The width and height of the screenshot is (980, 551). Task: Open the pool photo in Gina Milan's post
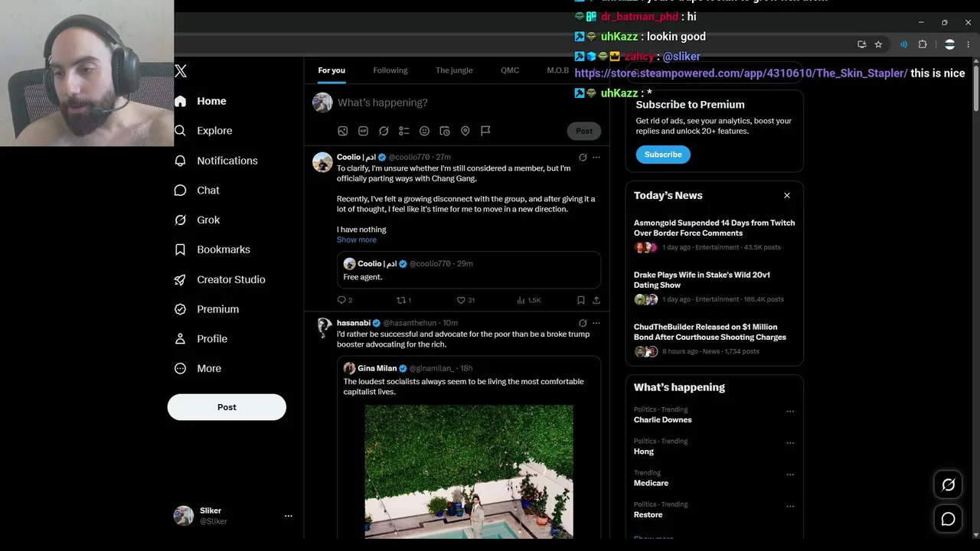tap(469, 471)
